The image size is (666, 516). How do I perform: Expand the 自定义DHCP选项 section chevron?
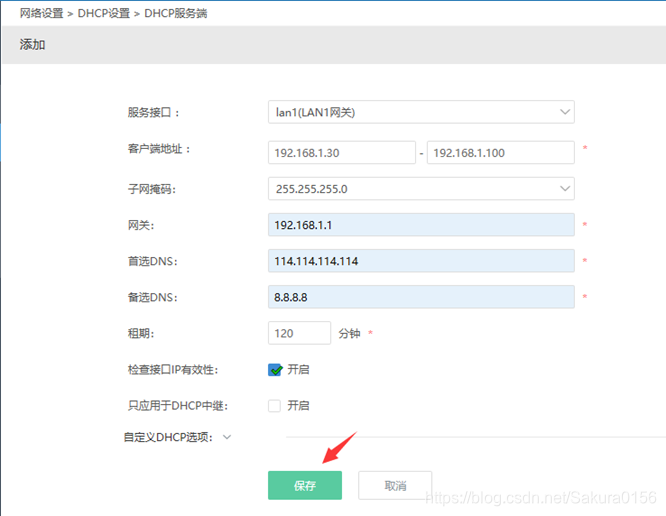[x=227, y=437]
